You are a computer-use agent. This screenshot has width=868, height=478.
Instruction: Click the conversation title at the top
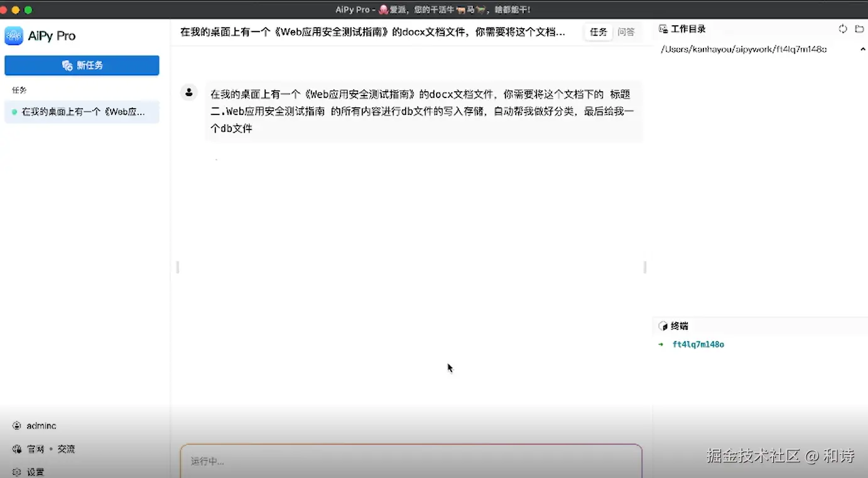coord(372,32)
